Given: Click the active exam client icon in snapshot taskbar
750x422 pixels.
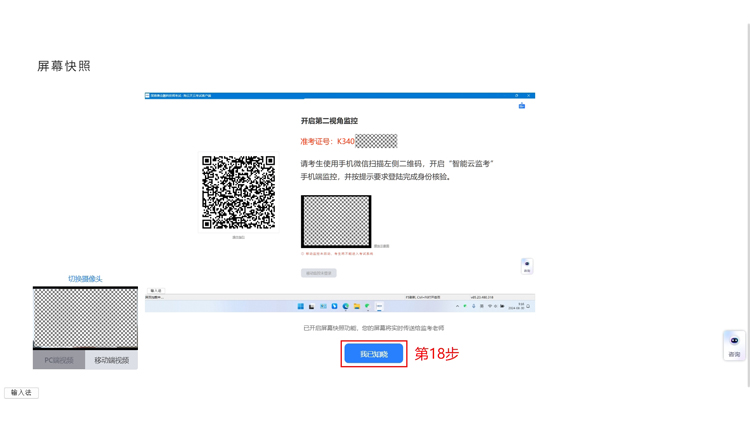Looking at the screenshot, I should point(379,306).
